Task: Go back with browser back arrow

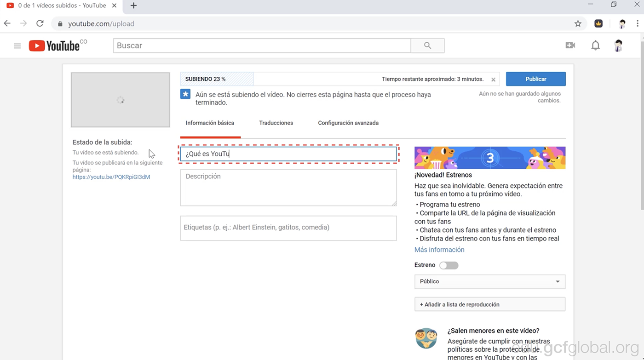Action: [x=7, y=23]
